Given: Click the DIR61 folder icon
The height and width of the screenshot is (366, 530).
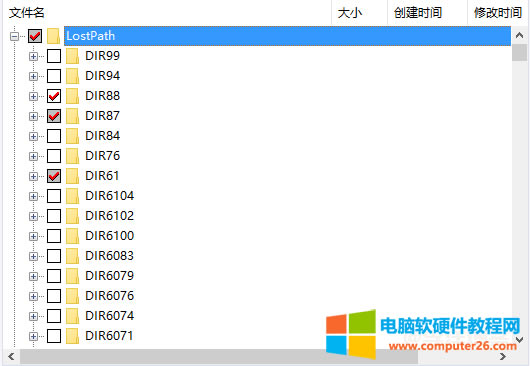Looking at the screenshot, I should point(72,176).
